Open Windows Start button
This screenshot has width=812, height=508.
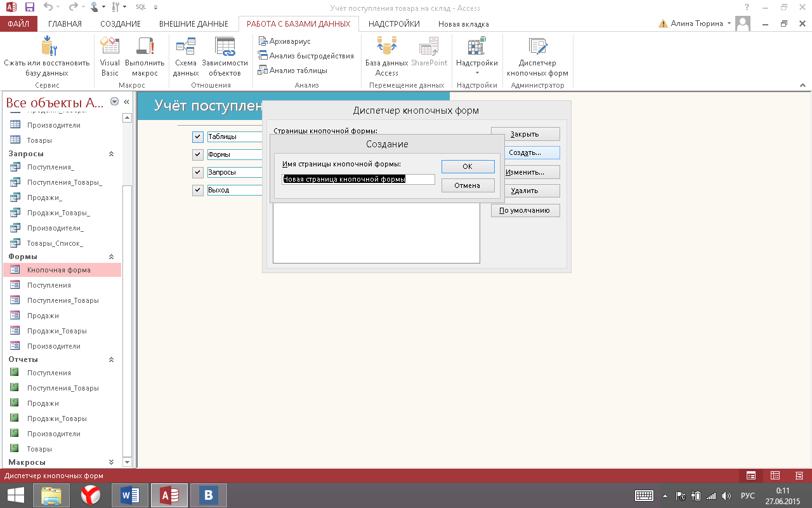coord(15,495)
